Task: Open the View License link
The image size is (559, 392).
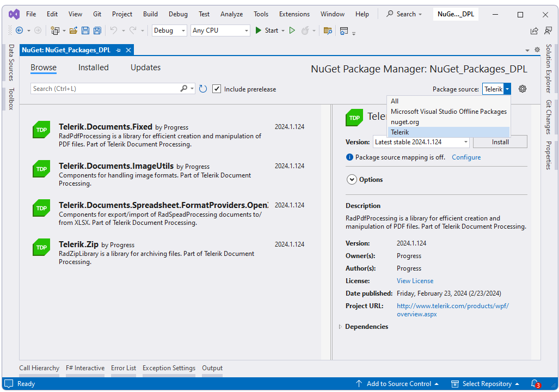Action: pos(415,280)
